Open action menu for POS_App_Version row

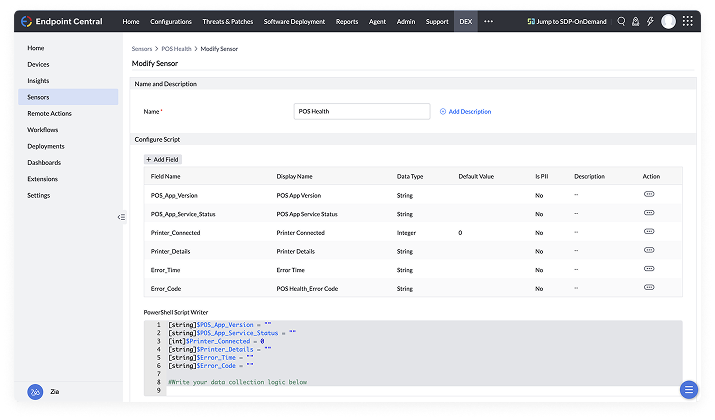[x=649, y=195]
